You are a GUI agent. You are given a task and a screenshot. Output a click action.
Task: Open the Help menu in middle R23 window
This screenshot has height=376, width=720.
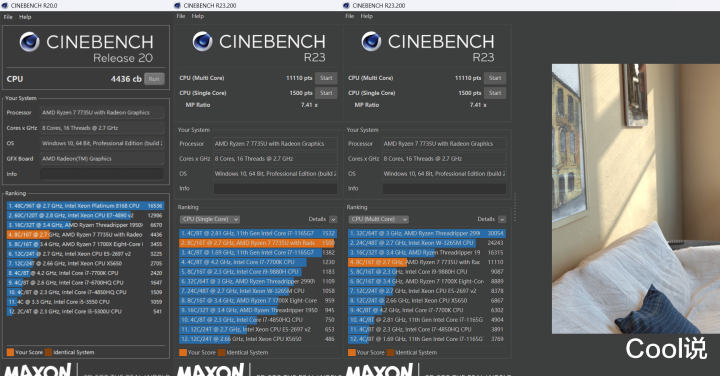pos(198,16)
